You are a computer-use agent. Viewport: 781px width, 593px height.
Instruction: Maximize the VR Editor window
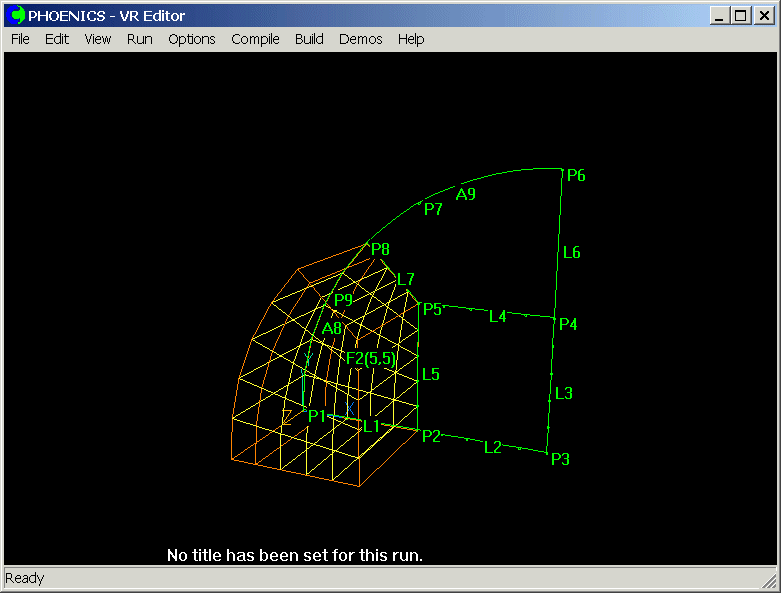[741, 16]
